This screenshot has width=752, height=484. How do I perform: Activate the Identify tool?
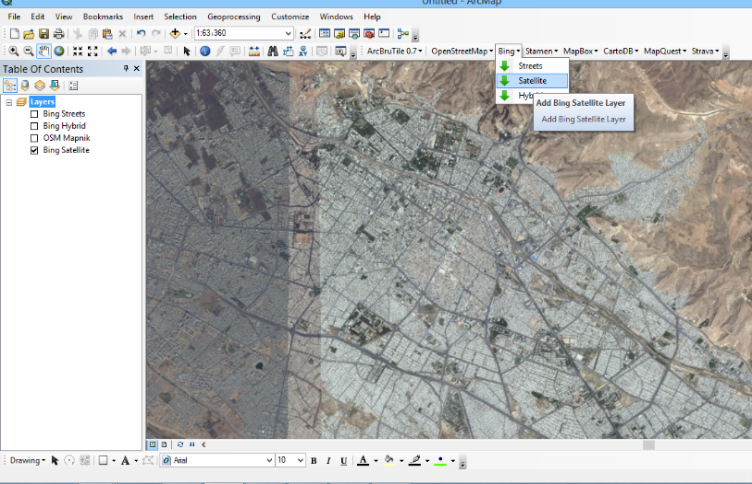[205, 51]
